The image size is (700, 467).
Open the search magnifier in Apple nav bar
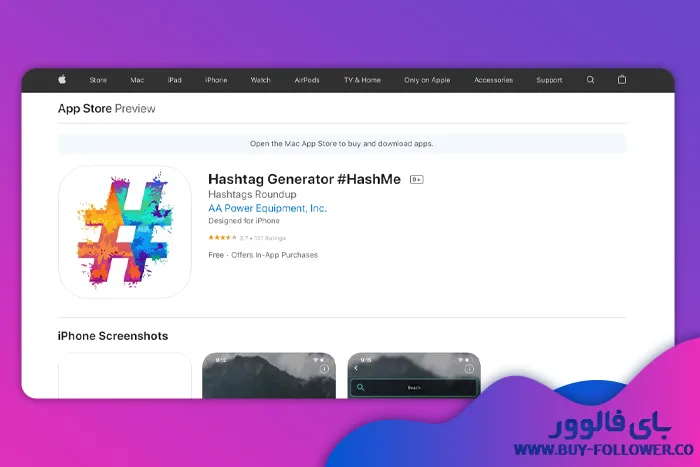(590, 79)
